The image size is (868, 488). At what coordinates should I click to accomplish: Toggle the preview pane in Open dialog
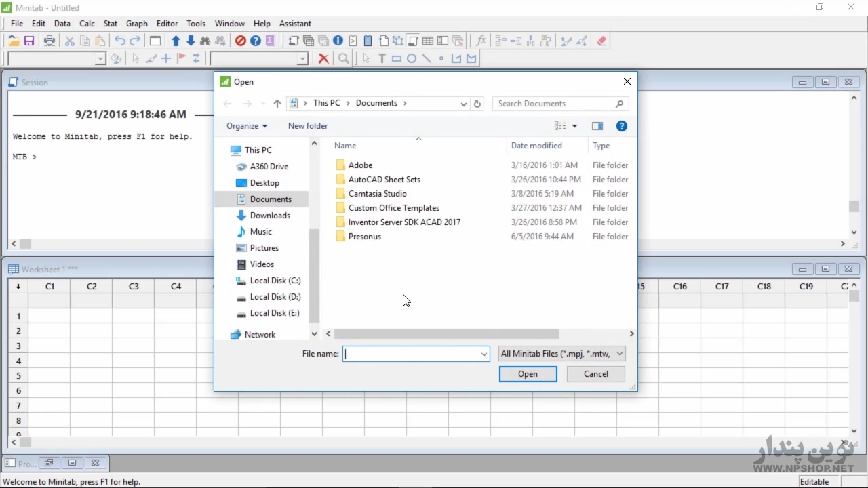click(597, 126)
